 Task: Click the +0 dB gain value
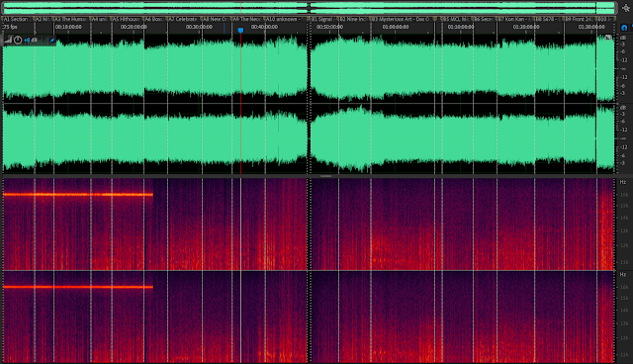click(31, 40)
